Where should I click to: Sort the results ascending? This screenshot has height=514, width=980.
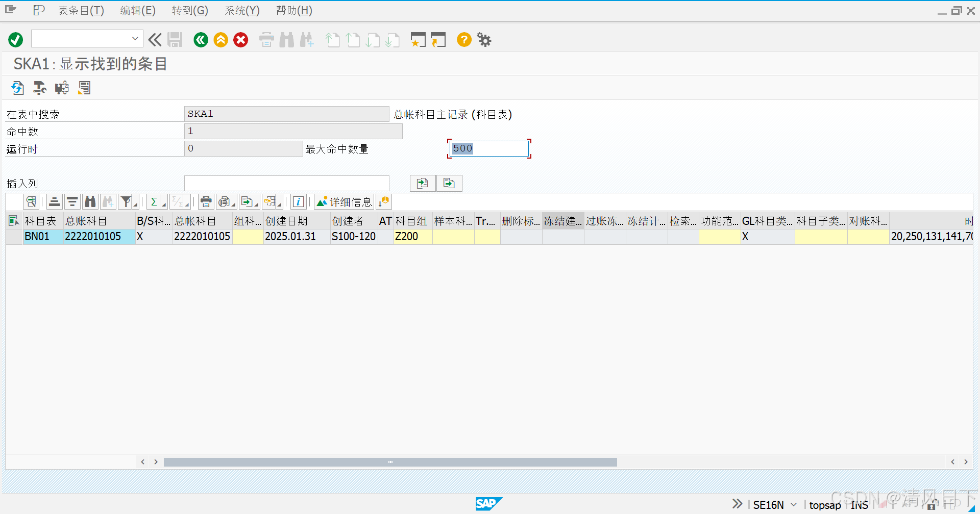click(54, 201)
